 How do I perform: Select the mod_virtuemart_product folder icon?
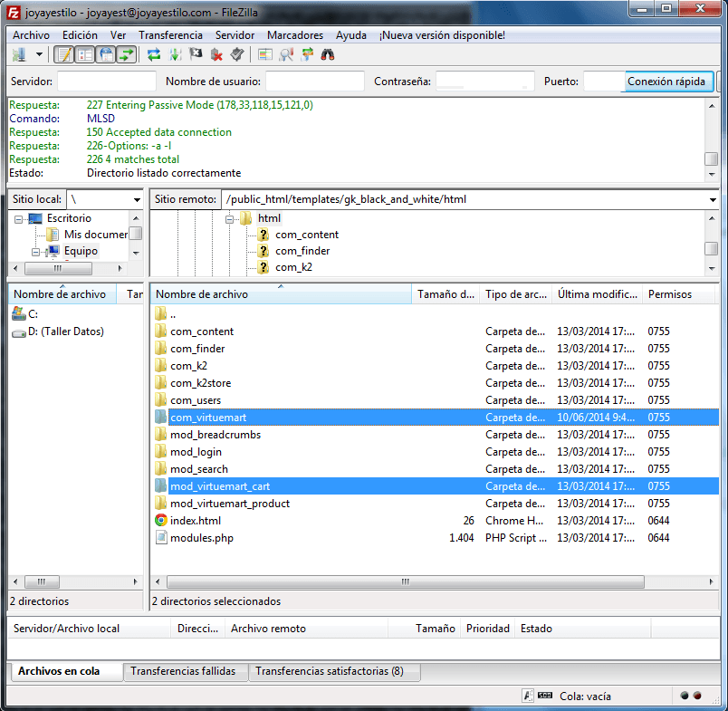[160, 503]
